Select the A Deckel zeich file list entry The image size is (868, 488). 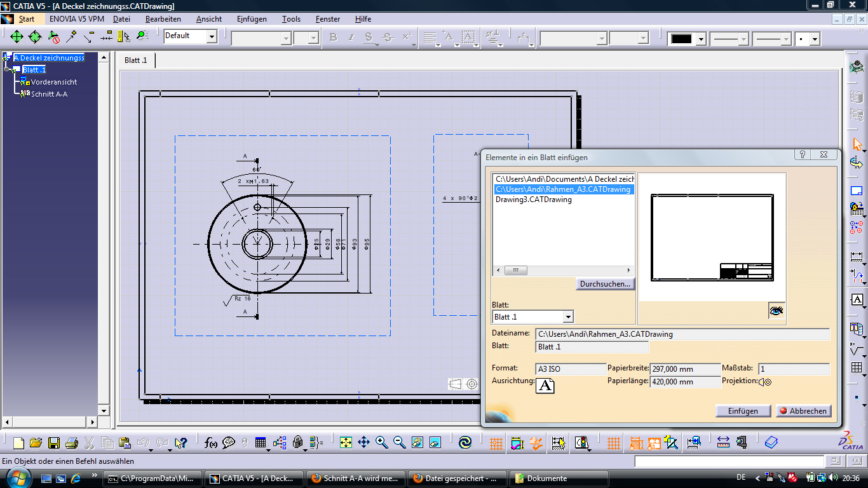(x=564, y=179)
